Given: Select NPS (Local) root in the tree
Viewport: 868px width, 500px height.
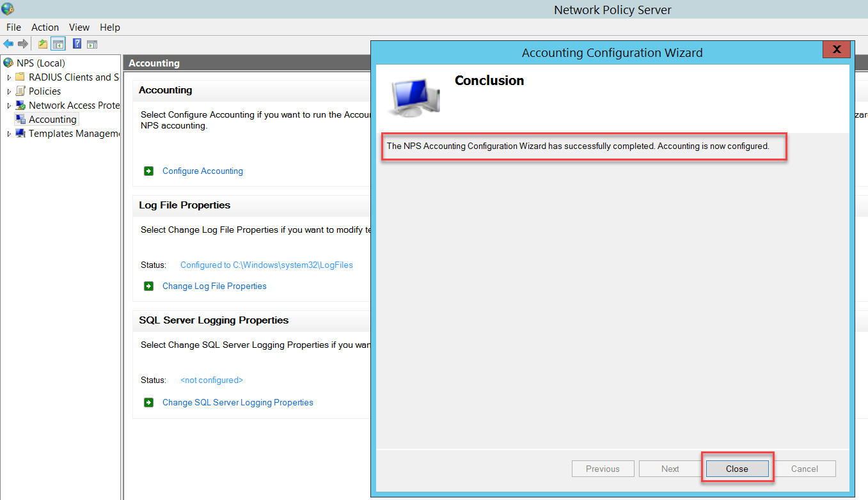Looking at the screenshot, I should pyautogui.click(x=40, y=63).
